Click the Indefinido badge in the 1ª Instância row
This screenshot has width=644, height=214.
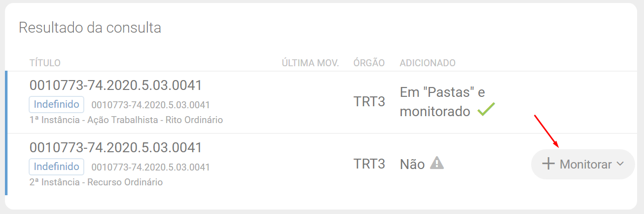click(57, 105)
